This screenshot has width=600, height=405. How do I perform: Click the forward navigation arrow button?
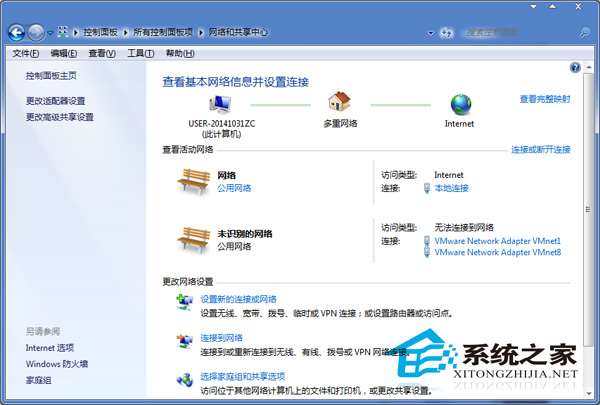coord(36,33)
